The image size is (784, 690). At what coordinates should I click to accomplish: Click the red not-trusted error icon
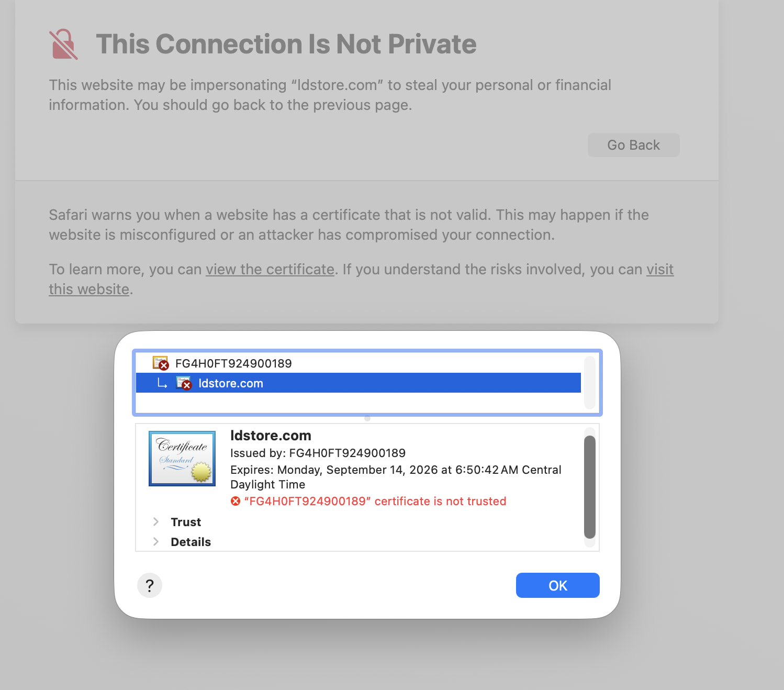tap(236, 501)
